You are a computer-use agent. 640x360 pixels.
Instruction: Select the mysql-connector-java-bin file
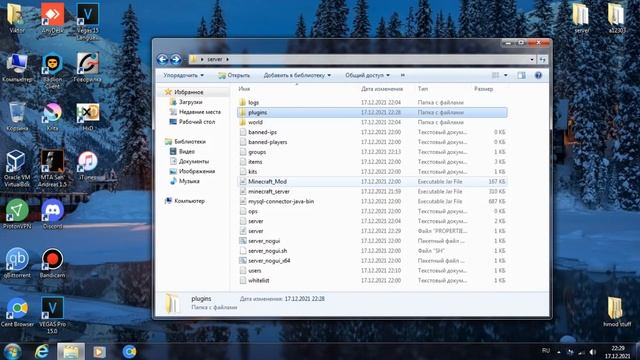[x=372, y=201]
